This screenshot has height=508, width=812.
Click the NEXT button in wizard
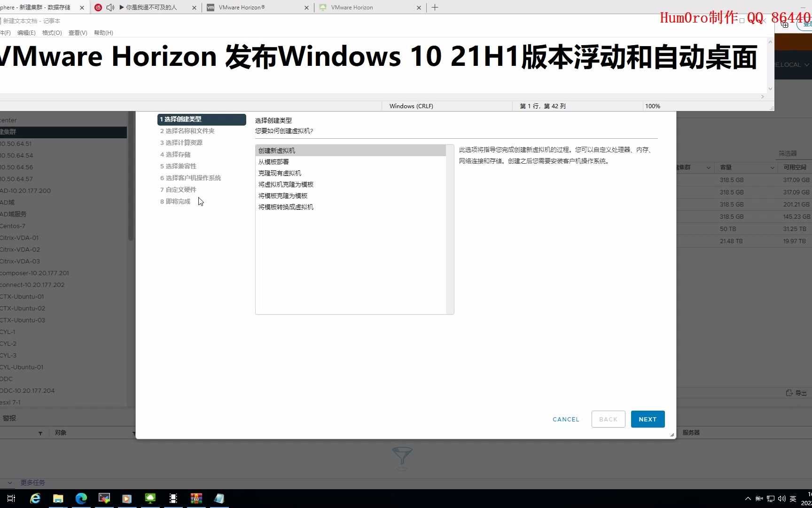648,419
